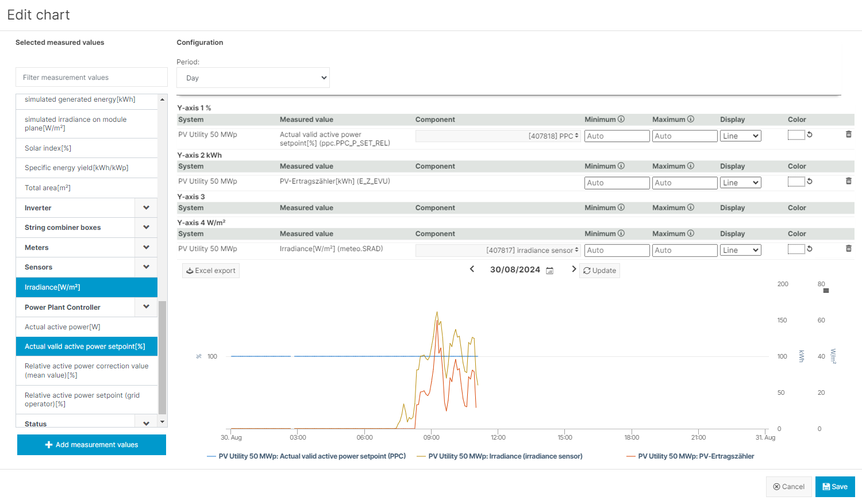The width and height of the screenshot is (862, 504).
Task: Go to previous day arrow
Action: [472, 269]
